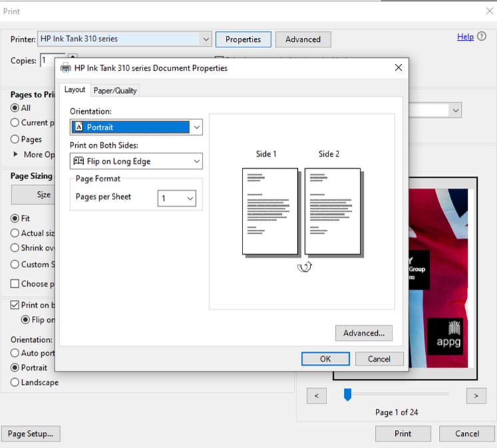Click the page preview slider handle
Screen dimensions: 497x448
[347, 395]
